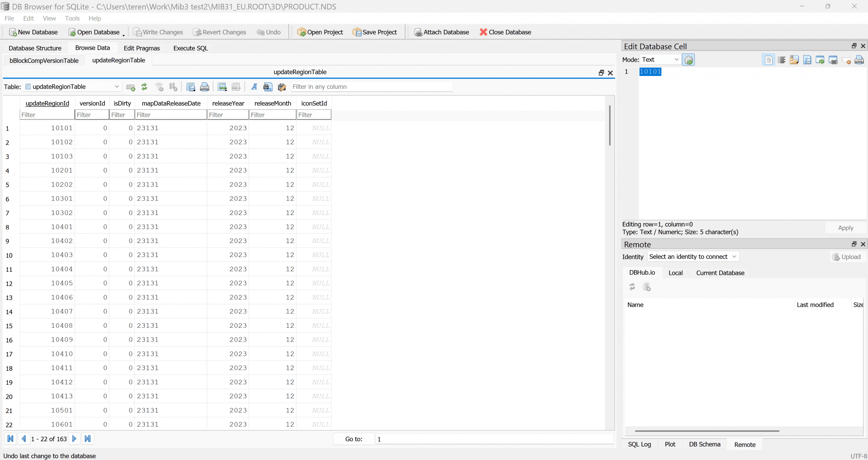The width and height of the screenshot is (868, 460).
Task: Sort by the releaseYear column header
Action: tap(228, 103)
